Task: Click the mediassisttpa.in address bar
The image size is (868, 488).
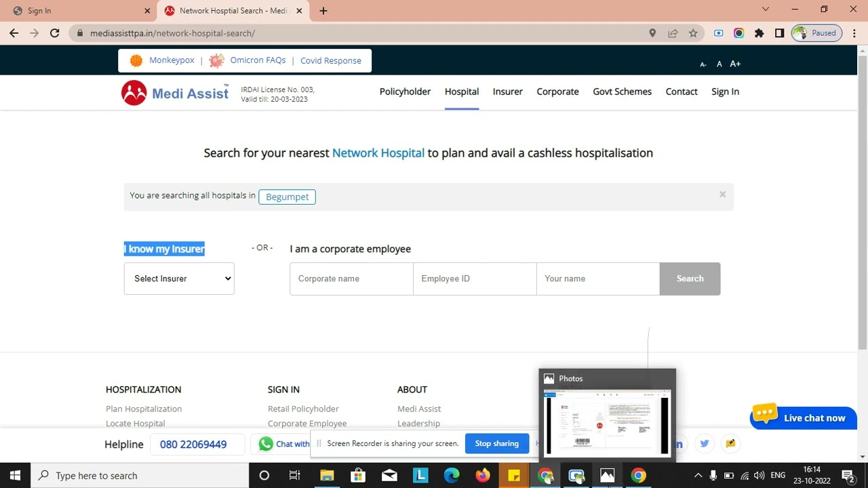Action: point(359,33)
